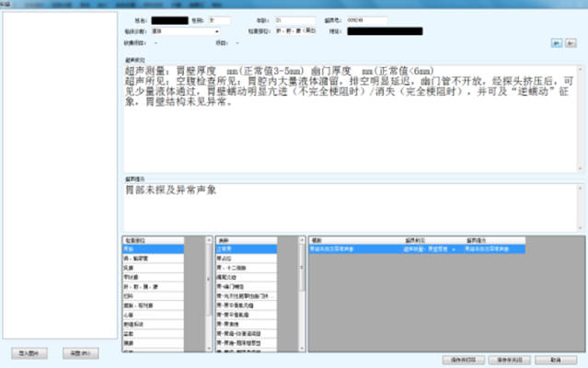Image resolution: width=588 pixels, height=368 pixels.
Task: Click the left arrow icon above the findings box
Action: [555, 42]
